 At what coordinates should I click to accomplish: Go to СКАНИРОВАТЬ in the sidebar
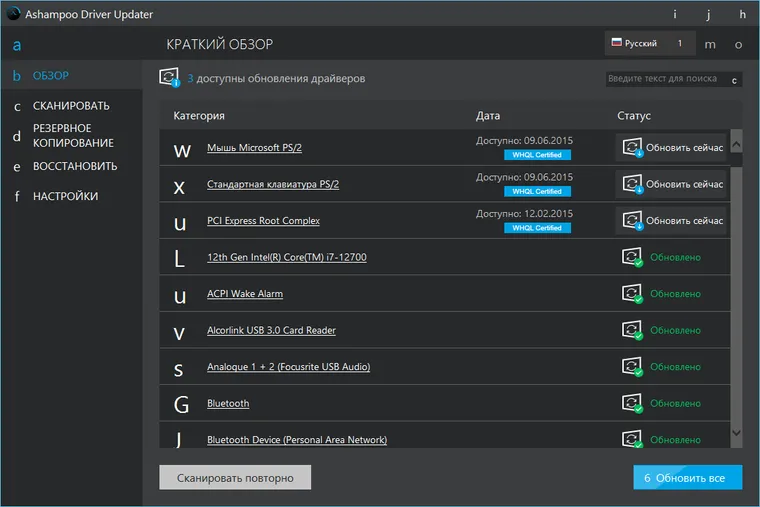click(x=72, y=106)
